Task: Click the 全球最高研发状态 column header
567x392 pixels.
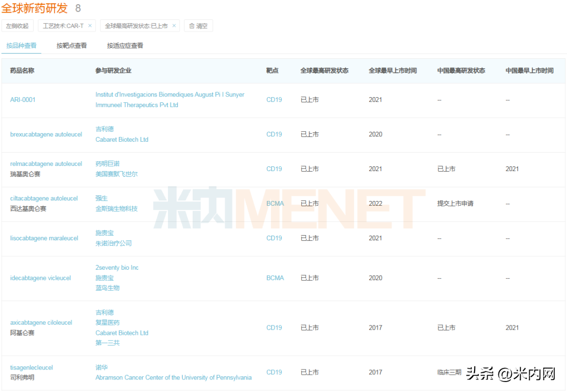Action: pos(324,70)
